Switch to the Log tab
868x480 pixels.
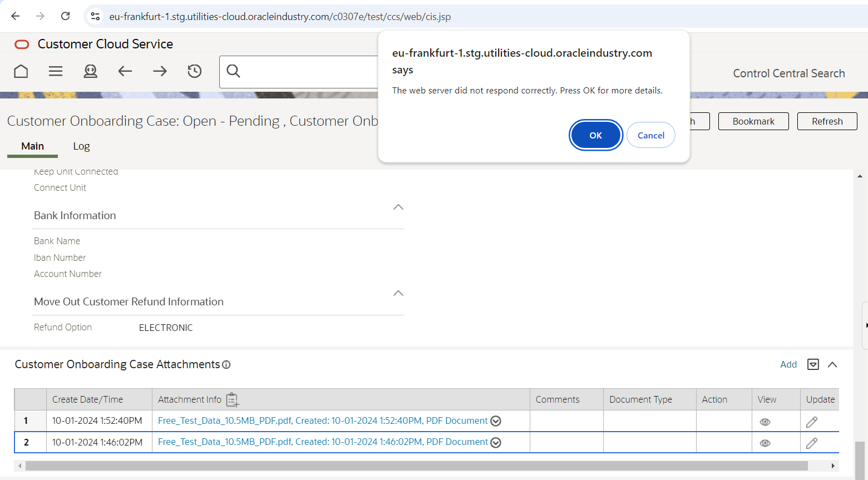point(81,146)
